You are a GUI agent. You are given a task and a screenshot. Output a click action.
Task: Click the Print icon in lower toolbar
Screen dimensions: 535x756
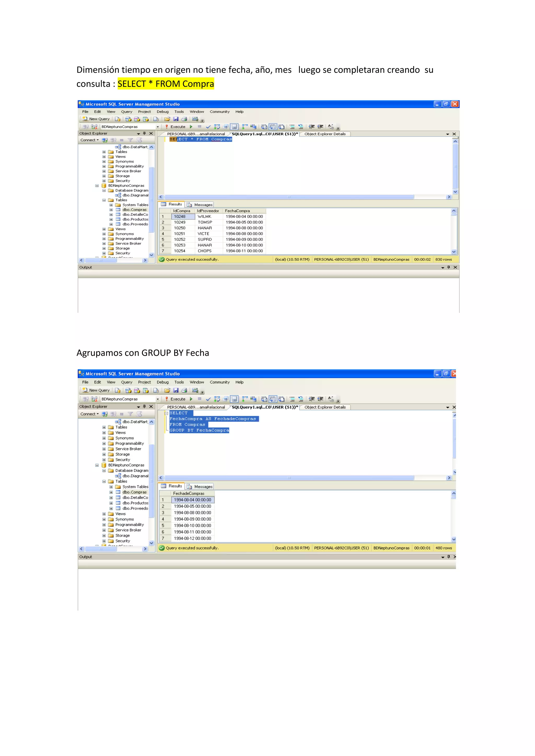coord(184,390)
